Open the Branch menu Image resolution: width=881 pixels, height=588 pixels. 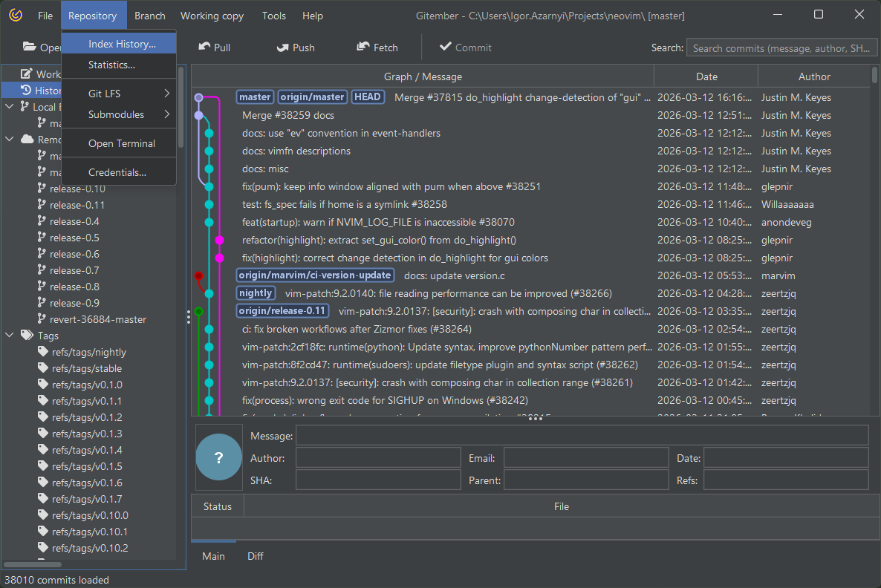pos(149,16)
